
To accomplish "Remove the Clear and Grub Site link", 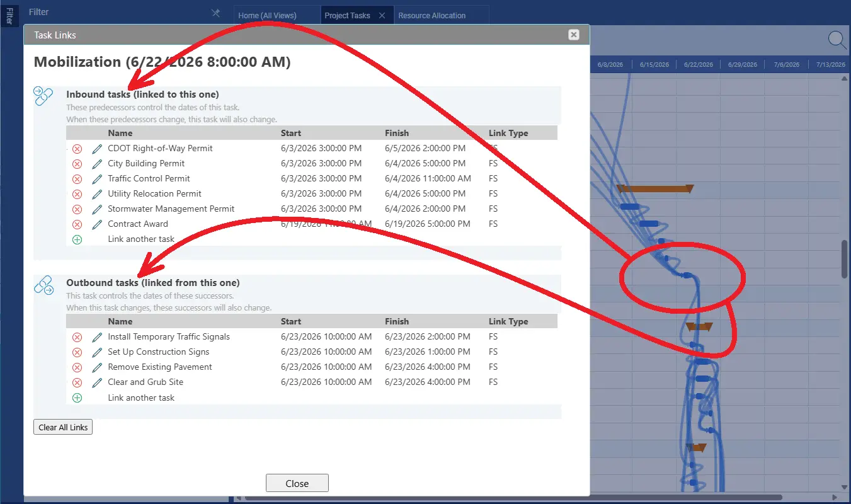I will 77,383.
